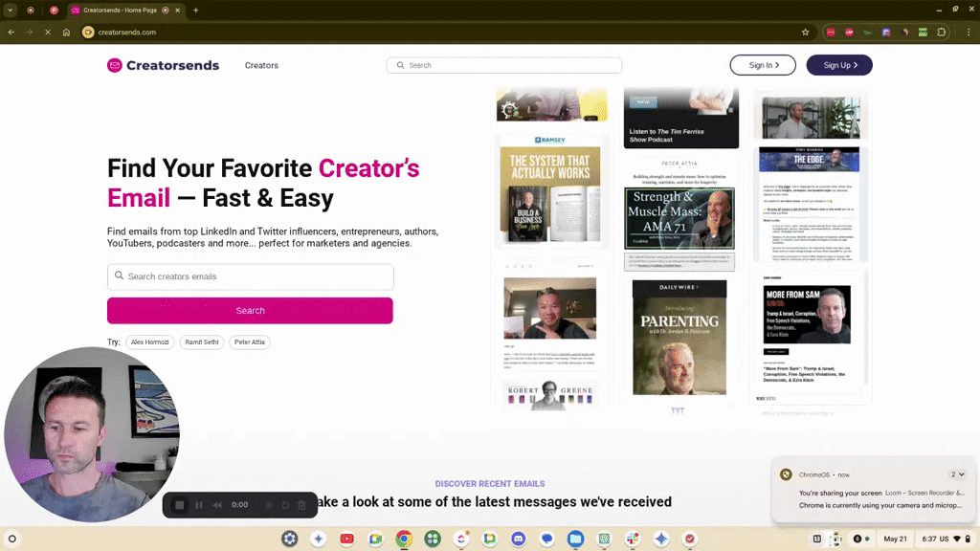Screen dimensions: 980x551
Task: Restart the recording using the circular arrow icon
Action: point(285,505)
